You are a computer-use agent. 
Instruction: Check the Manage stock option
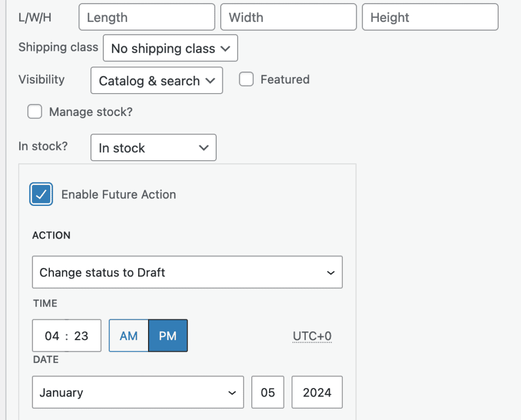click(x=35, y=111)
